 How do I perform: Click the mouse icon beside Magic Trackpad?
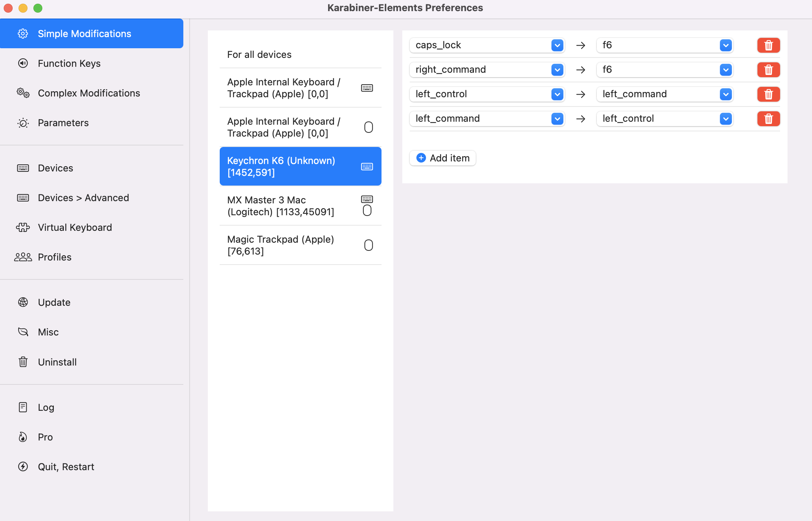pos(368,245)
